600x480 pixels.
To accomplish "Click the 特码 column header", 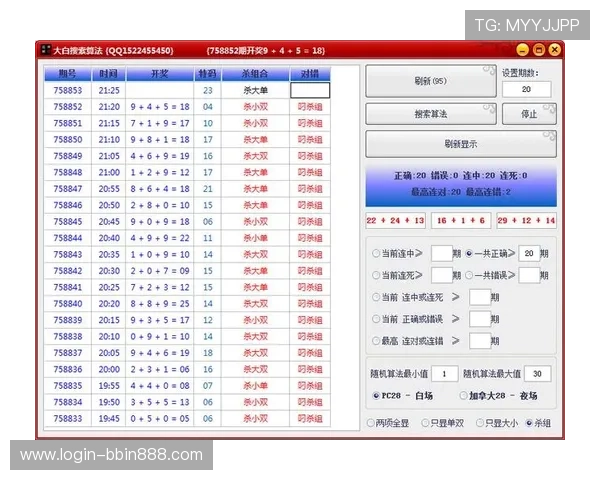I will point(207,73).
